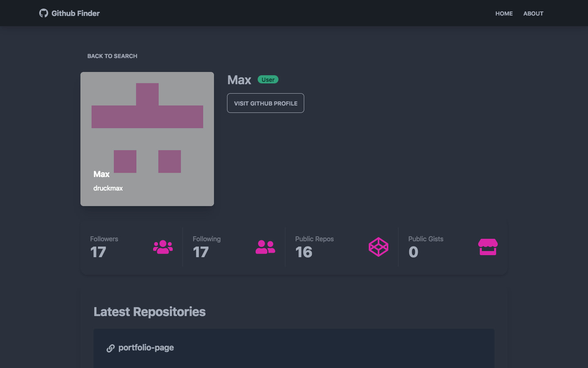Click the Public Repos count of 16
The height and width of the screenshot is (368, 588).
pos(304,252)
